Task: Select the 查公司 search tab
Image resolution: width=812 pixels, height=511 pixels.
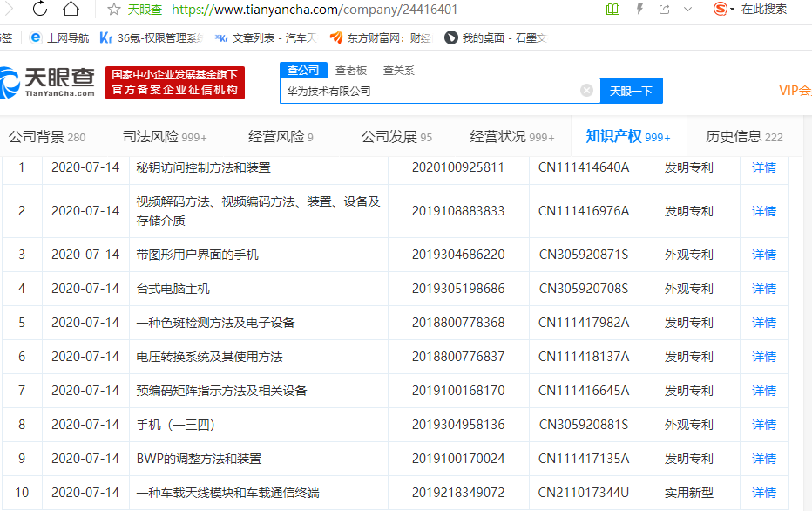Action: coord(303,70)
